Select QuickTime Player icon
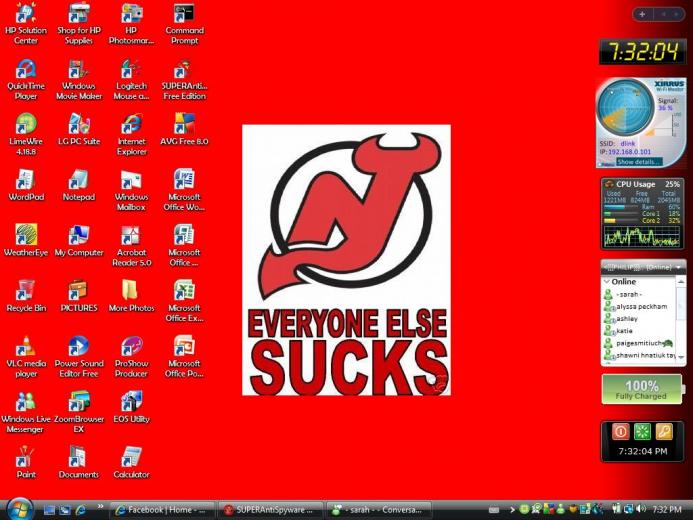 pos(26,80)
